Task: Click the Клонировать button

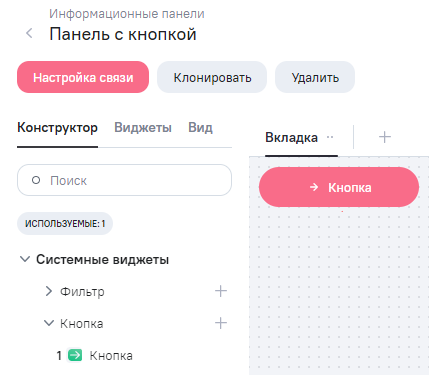Action: click(212, 77)
